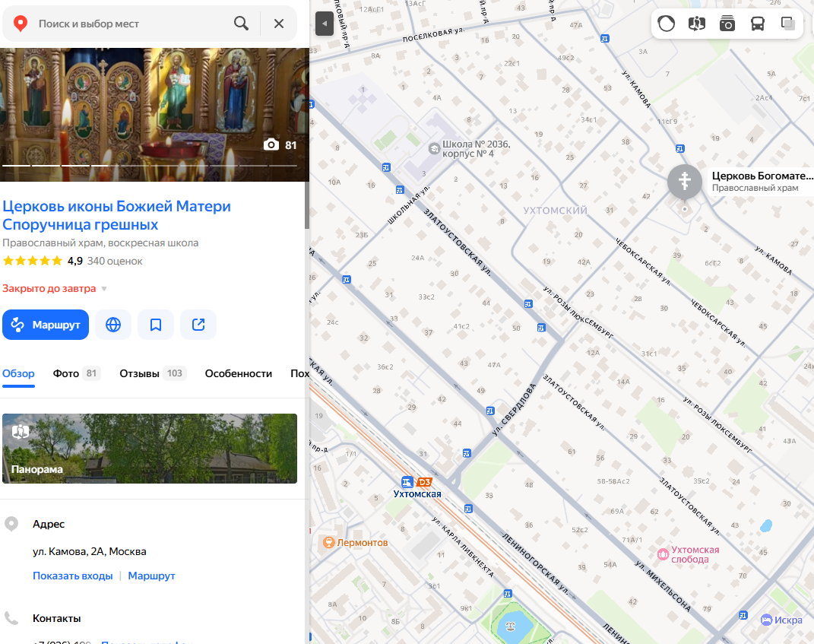The image size is (814, 644).
Task: Click bus stop on Поселковая ул. near 47А
Action: 605,39
